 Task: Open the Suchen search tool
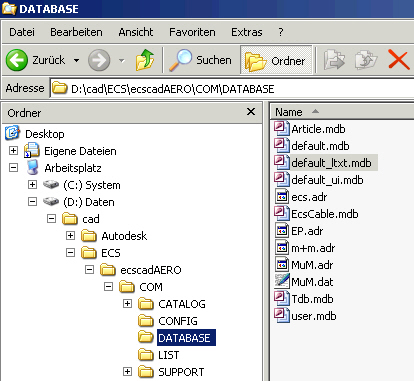[x=200, y=60]
